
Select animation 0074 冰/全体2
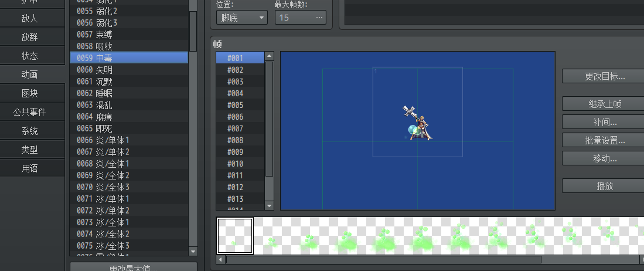click(x=129, y=234)
